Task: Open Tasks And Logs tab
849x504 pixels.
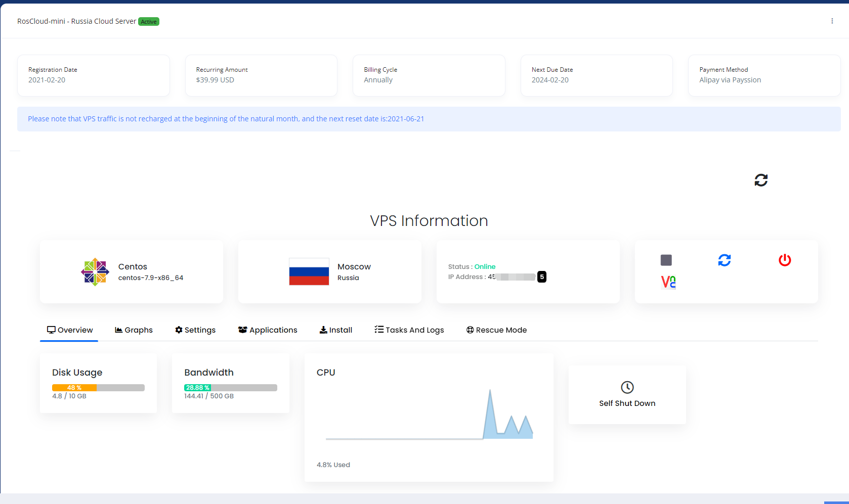Action: pyautogui.click(x=409, y=330)
